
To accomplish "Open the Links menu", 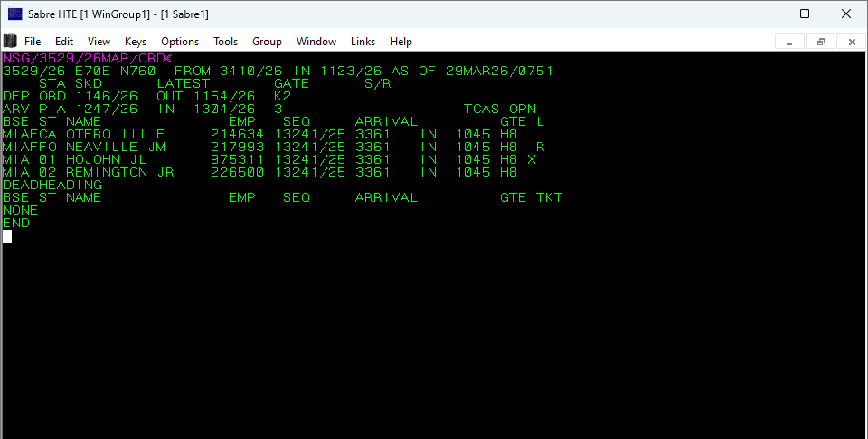I will [x=363, y=42].
